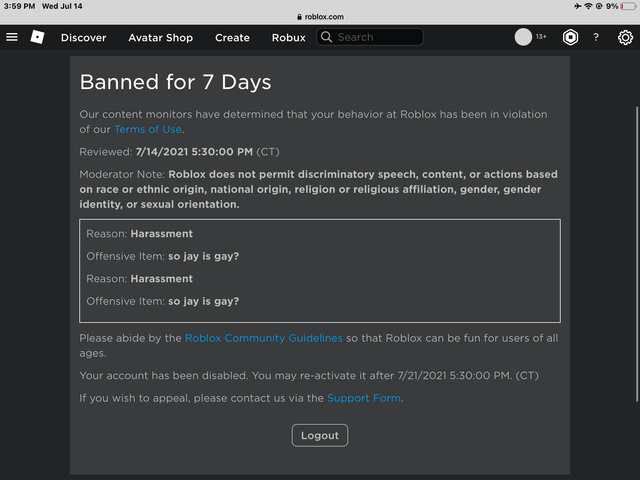The height and width of the screenshot is (480, 640).
Task: Click the 13+ age label
Action: 541,37
